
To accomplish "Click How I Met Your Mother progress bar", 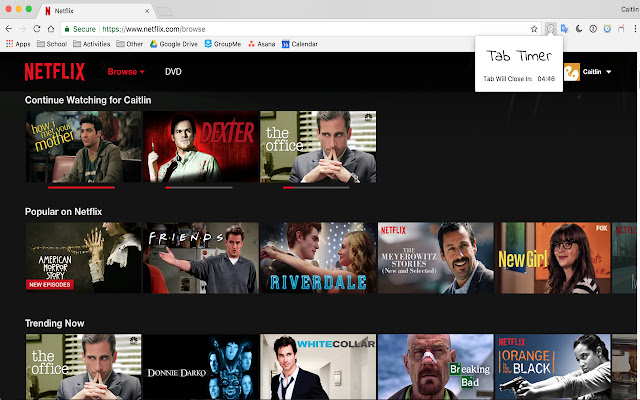I will pyautogui.click(x=81, y=188).
